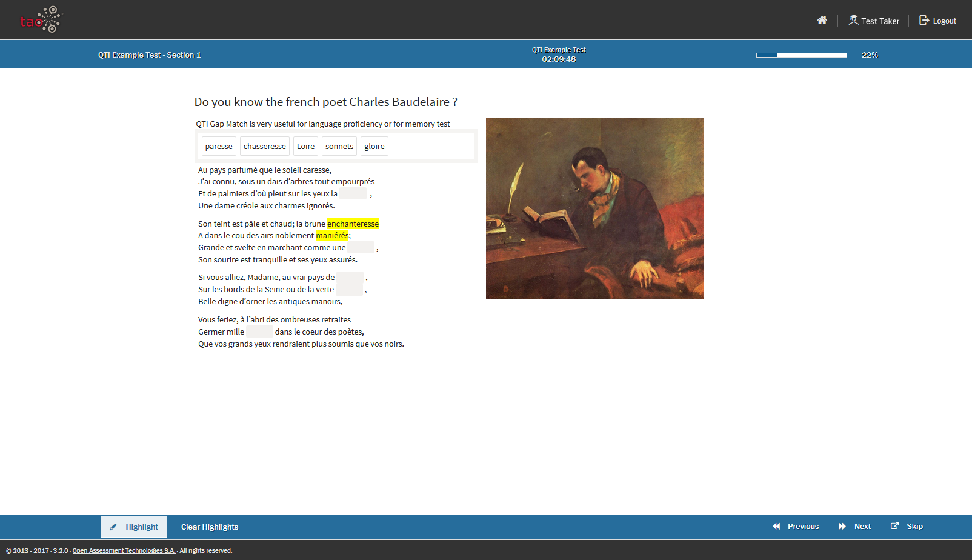The width and height of the screenshot is (972, 560).
Task: Click the line 'Vous feriez, à l'abri des ombreuses retraites'
Action: tap(275, 320)
